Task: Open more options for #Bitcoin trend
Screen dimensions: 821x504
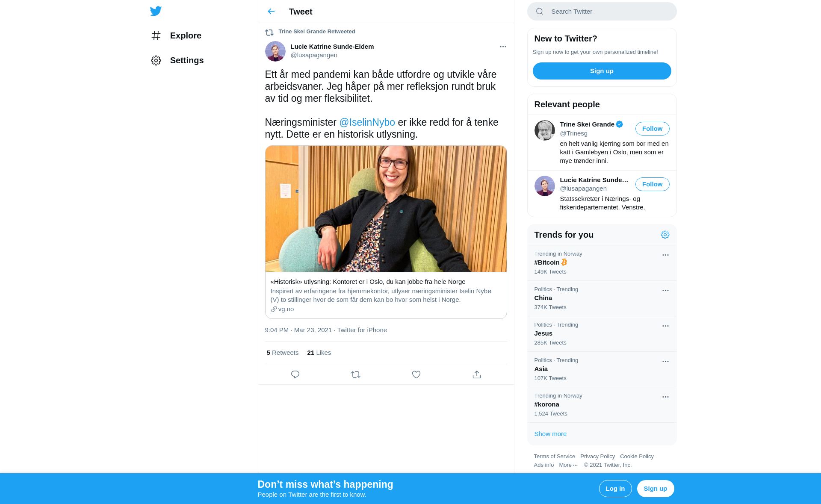Action: [x=665, y=255]
